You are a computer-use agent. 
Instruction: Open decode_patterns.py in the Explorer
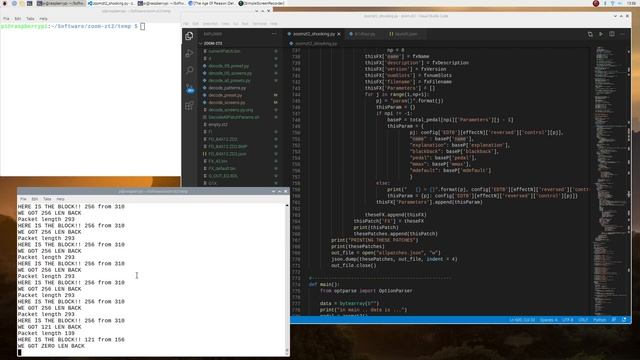pyautogui.click(x=227, y=88)
